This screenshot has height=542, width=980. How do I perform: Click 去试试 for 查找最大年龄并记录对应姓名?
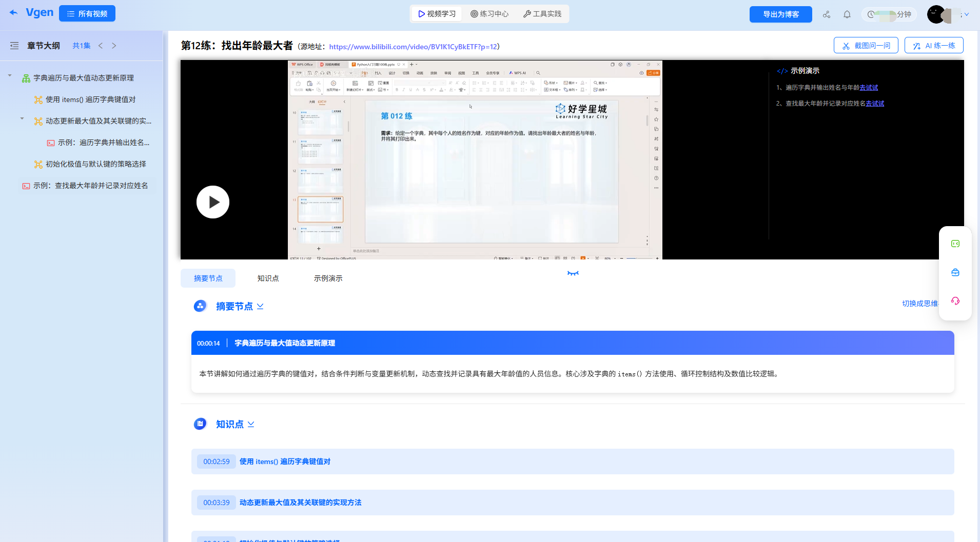[x=875, y=104]
